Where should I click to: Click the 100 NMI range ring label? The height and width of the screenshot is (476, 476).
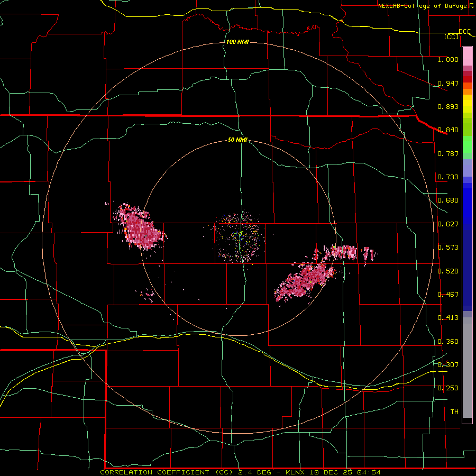237,42
